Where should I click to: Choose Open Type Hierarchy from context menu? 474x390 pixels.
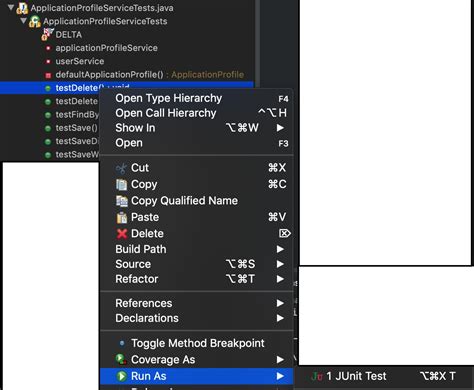click(x=197, y=98)
